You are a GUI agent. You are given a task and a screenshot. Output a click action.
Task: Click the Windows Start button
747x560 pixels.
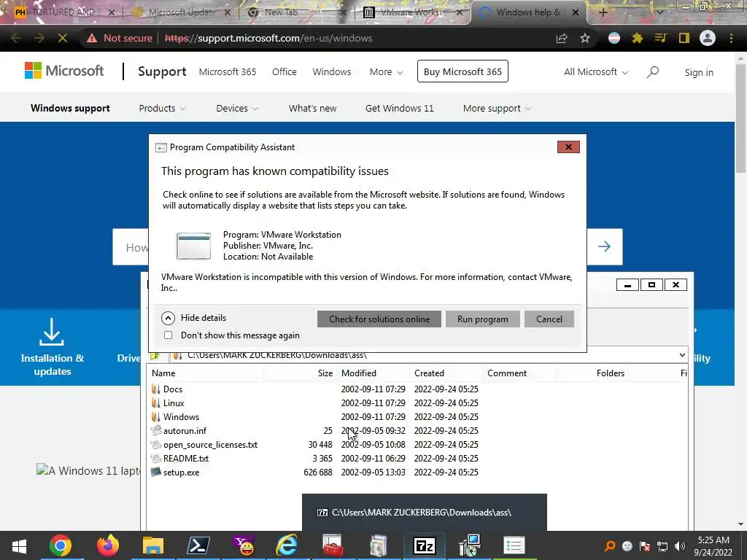[x=19, y=546]
